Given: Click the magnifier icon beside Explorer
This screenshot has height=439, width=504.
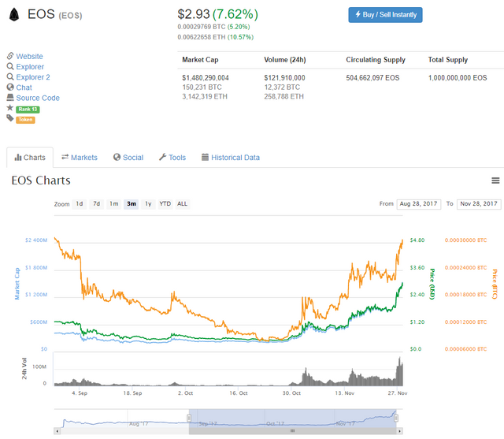Looking at the screenshot, I should 10,66.
